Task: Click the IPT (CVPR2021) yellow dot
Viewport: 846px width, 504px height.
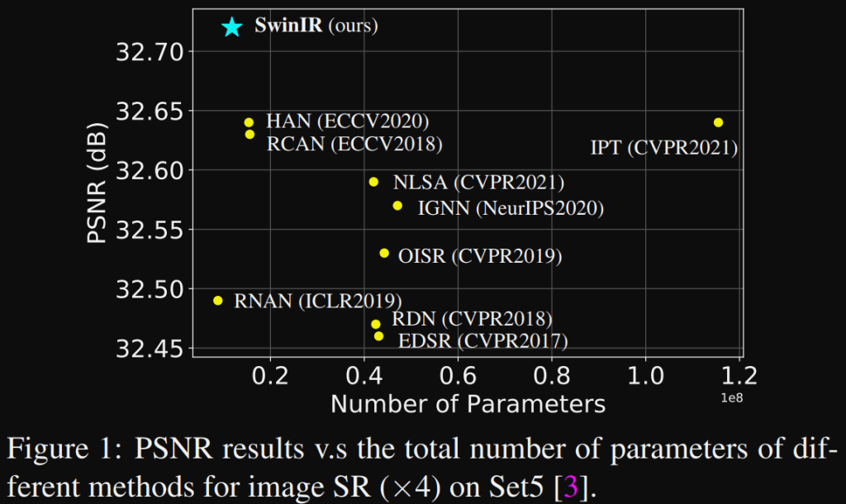Action: (718, 122)
